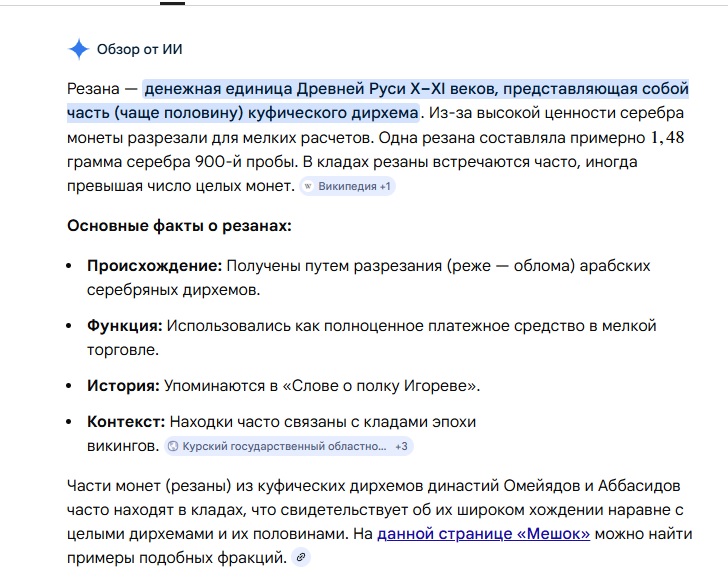Open the «Курский государственный областно…» source chip
Image resolution: width=728 pixels, height=588 pixels.
coord(281,446)
